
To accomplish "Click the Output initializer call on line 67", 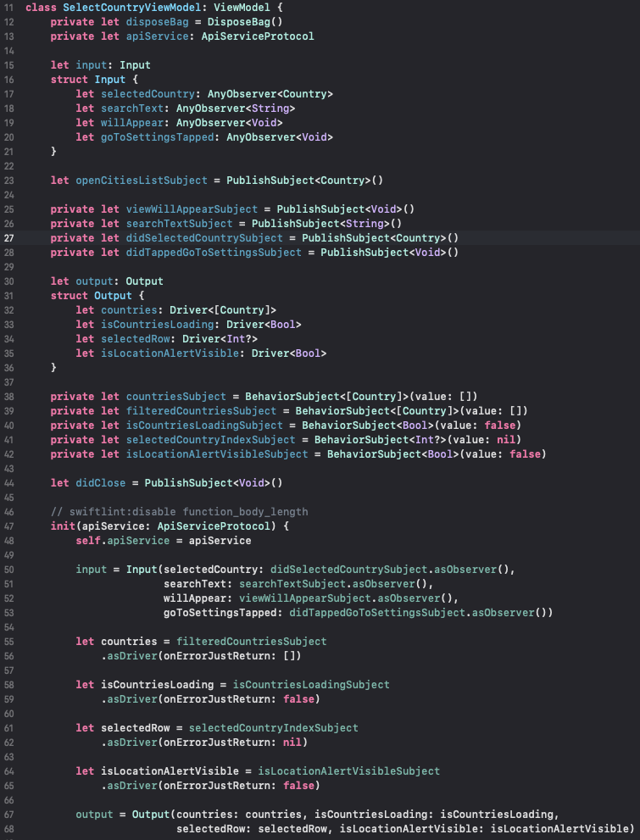I will [151, 815].
